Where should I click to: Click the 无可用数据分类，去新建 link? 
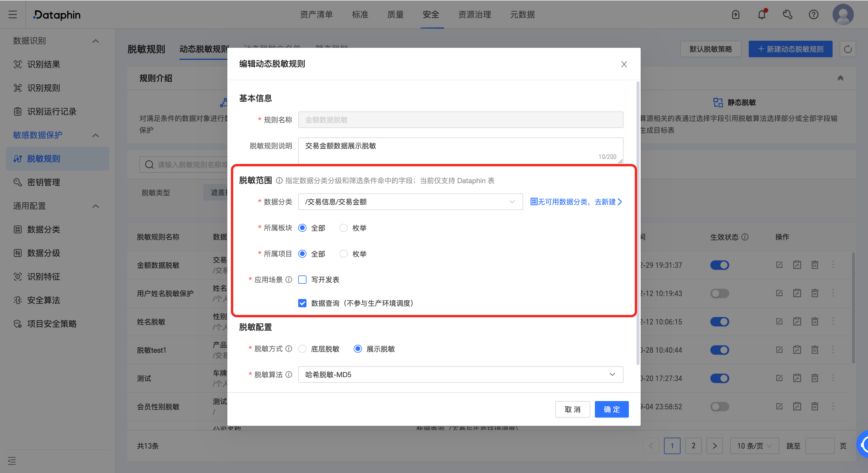pos(576,202)
